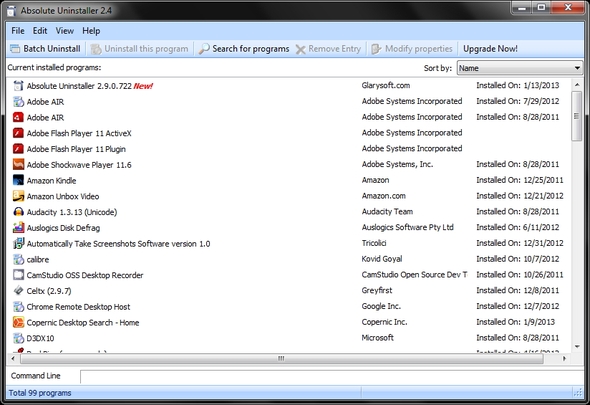The width and height of the screenshot is (590, 405).
Task: Select the Amazon Kindle program name
Action: coord(51,181)
